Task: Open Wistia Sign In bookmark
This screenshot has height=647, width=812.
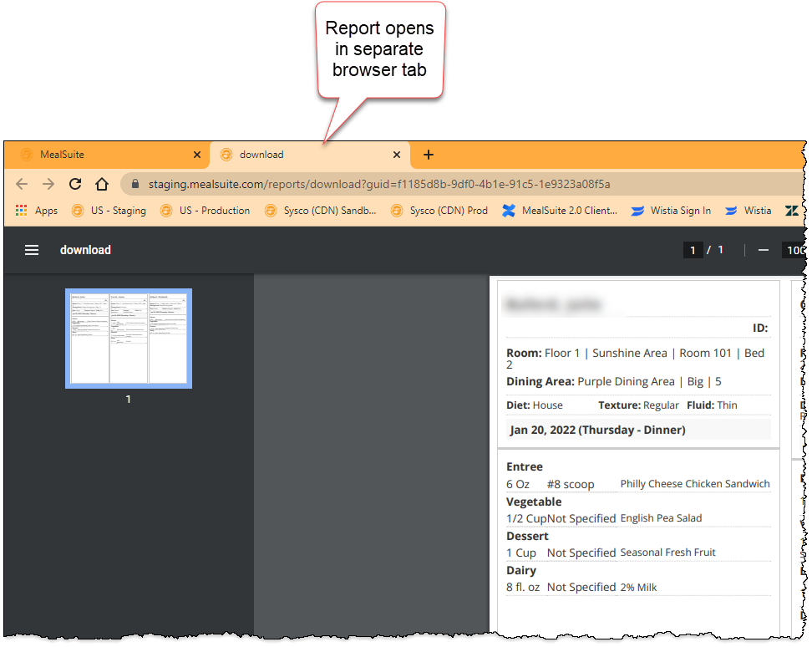Action: pos(671,211)
